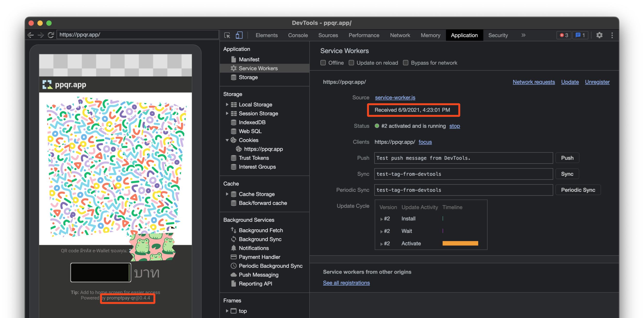Collapse the Cookies tree item
The width and height of the screenshot is (644, 318).
[227, 140]
